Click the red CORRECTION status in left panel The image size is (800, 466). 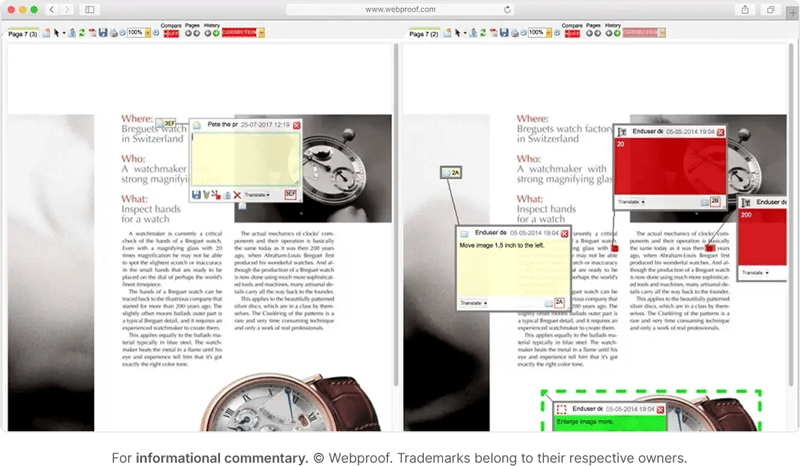[x=239, y=33]
